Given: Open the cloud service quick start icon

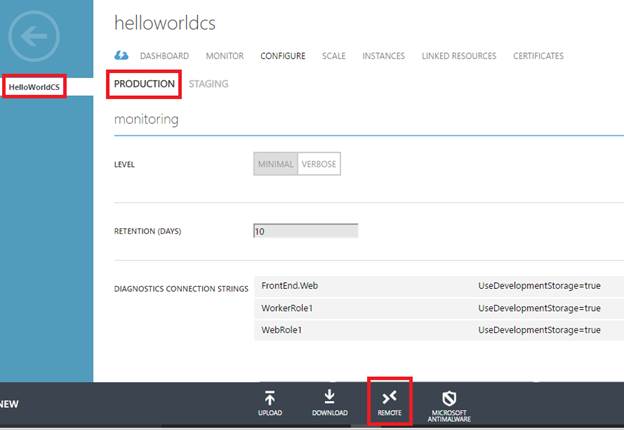Looking at the screenshot, I should click(121, 56).
